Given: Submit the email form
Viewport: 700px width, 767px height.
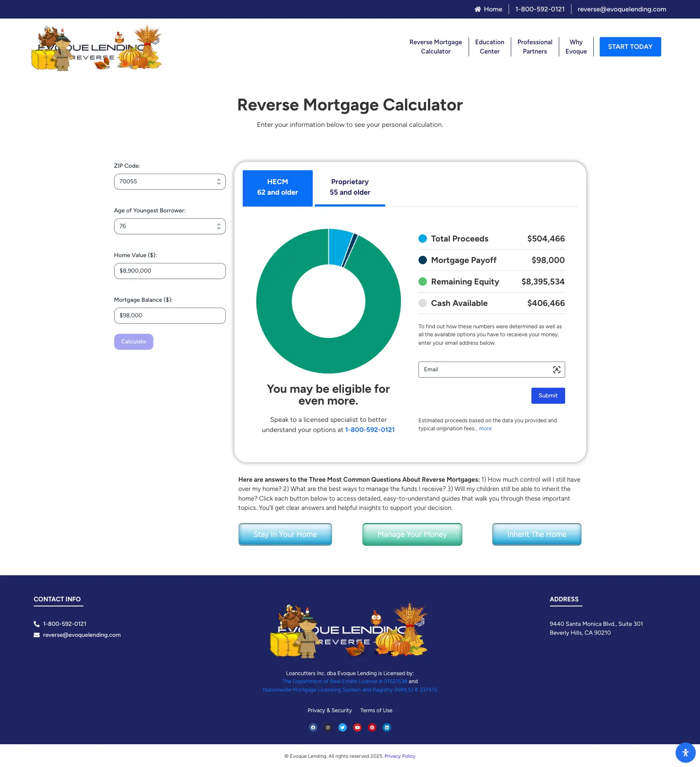Looking at the screenshot, I should [547, 396].
